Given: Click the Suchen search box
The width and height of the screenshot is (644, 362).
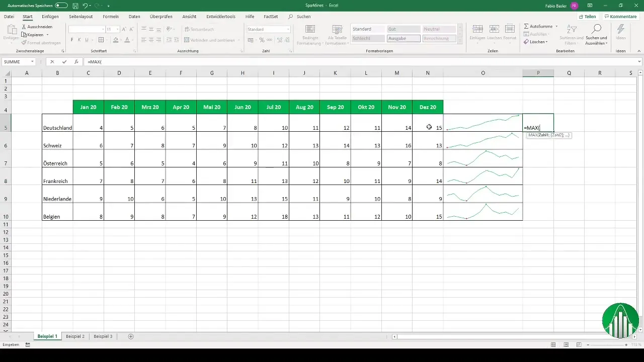Looking at the screenshot, I should (x=300, y=17).
